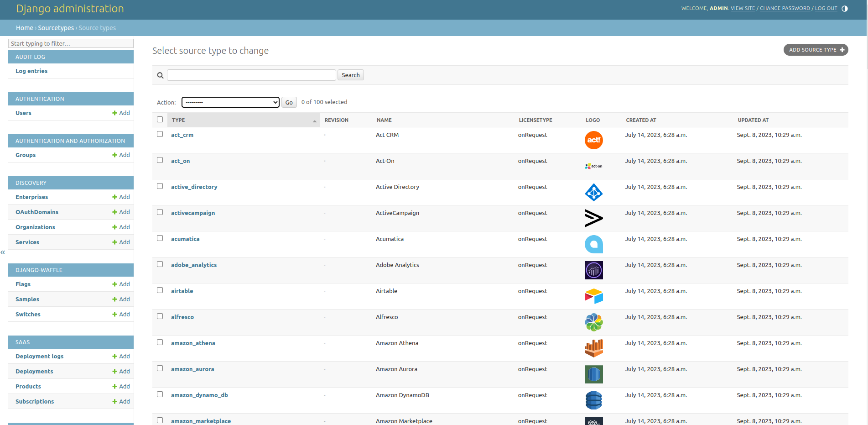Click the source type search field
This screenshot has width=868, height=425.
[x=251, y=75]
